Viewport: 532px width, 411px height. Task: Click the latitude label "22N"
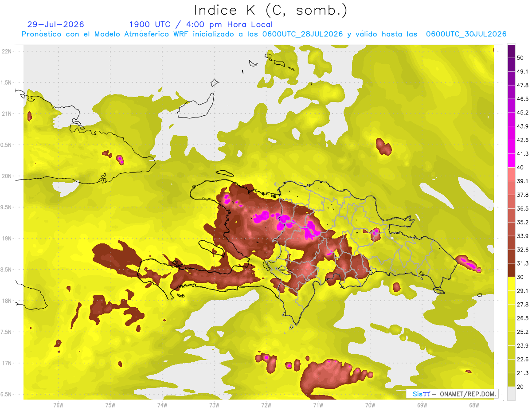click(7, 51)
